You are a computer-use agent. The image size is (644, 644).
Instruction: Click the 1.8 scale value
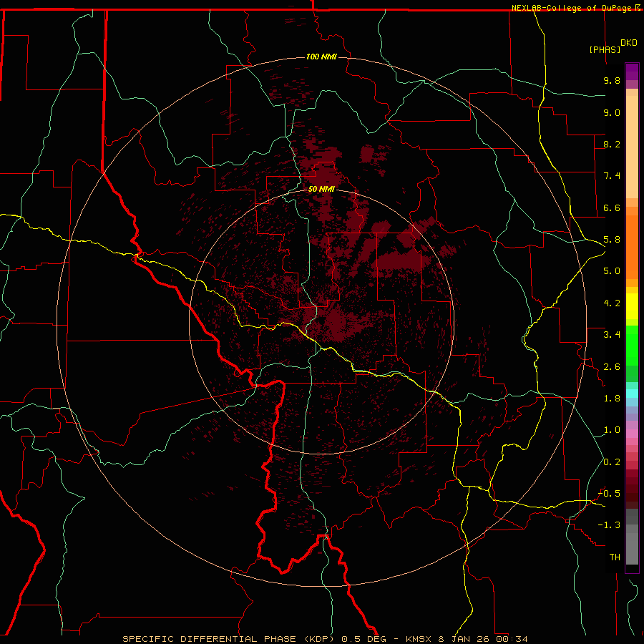point(612,399)
